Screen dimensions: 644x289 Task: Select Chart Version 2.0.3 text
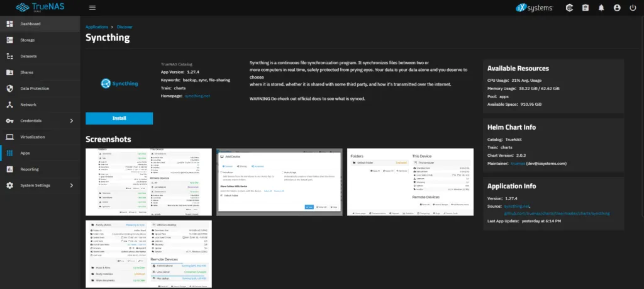[x=506, y=156]
